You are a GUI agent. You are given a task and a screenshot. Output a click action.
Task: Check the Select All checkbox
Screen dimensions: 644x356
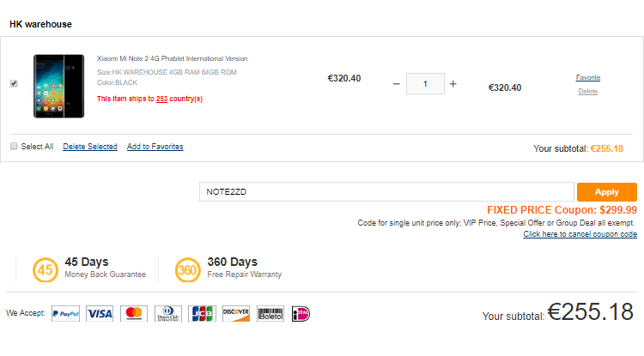pos(14,147)
